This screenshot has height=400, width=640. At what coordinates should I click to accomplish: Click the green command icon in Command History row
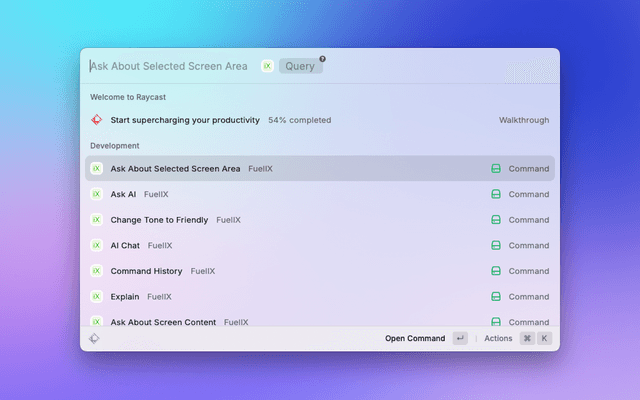point(495,271)
